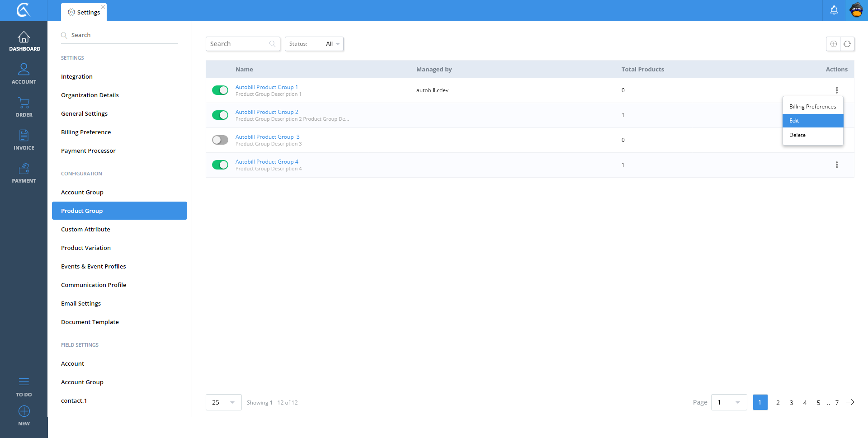
Task: Disable Autobill Product Group 1 toggle
Action: pos(220,90)
